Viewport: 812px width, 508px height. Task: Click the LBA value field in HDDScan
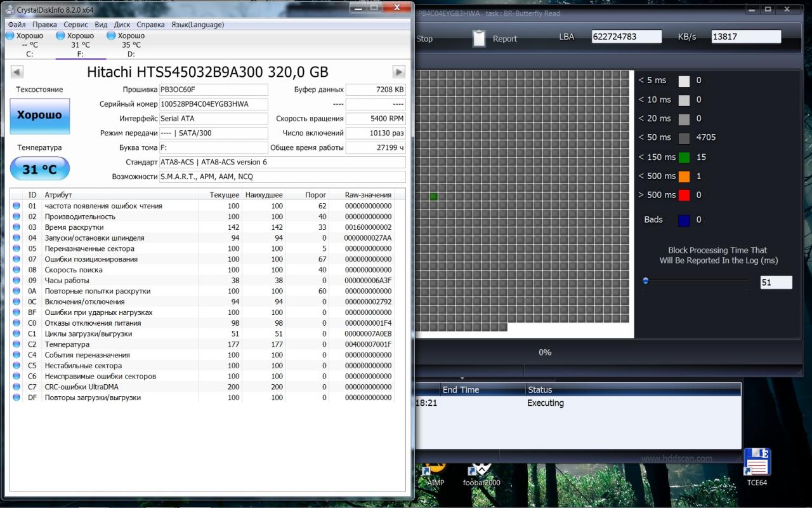pyautogui.click(x=626, y=37)
